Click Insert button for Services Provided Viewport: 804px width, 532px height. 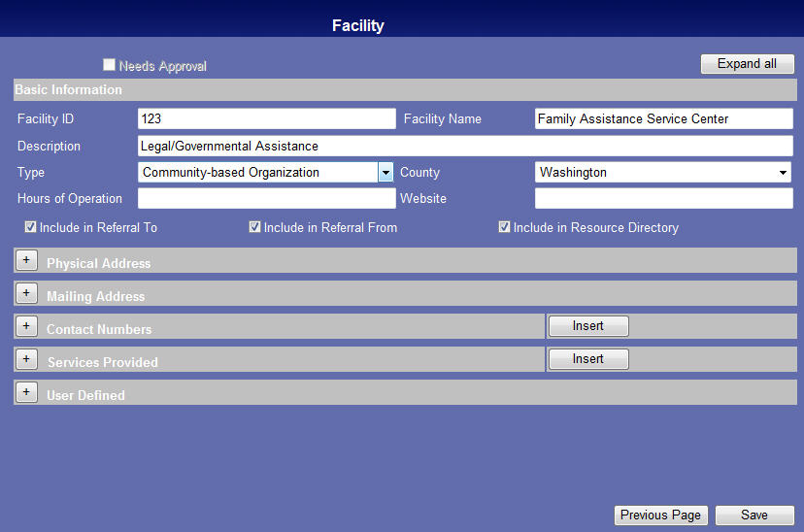588,359
